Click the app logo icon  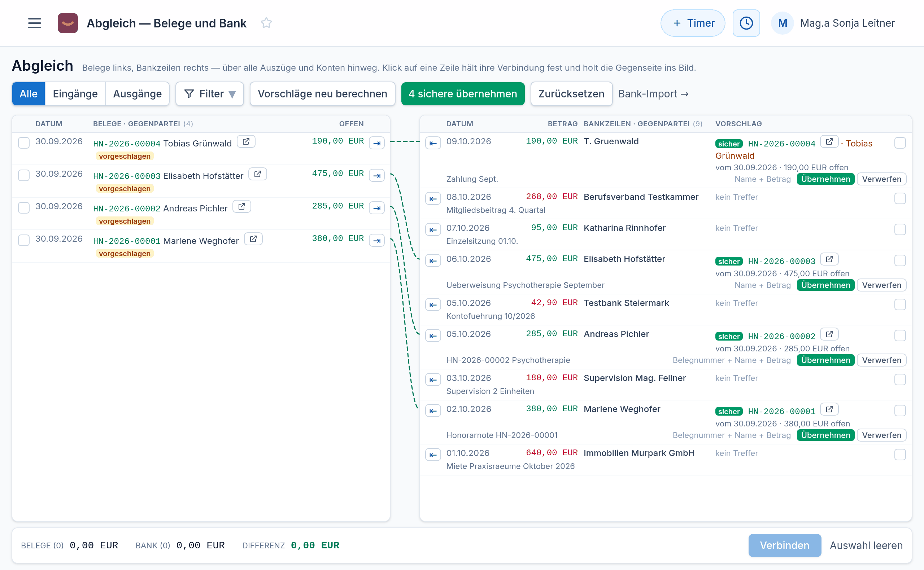coord(68,23)
